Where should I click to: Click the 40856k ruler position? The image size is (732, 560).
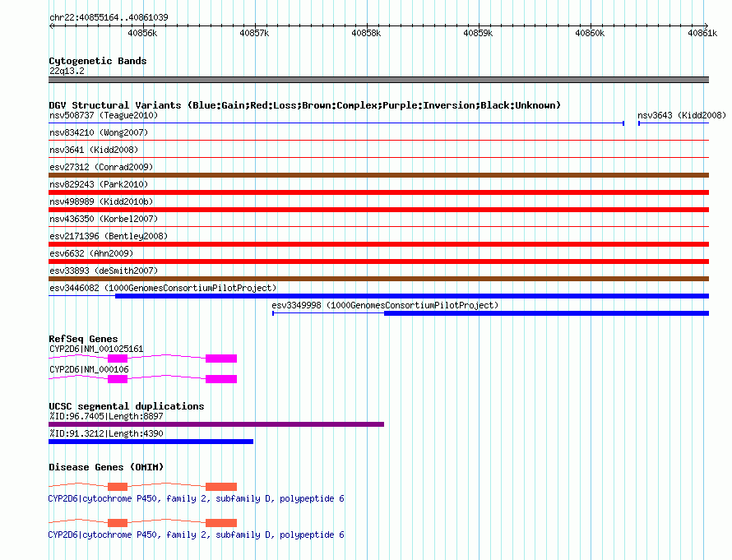coord(142,33)
